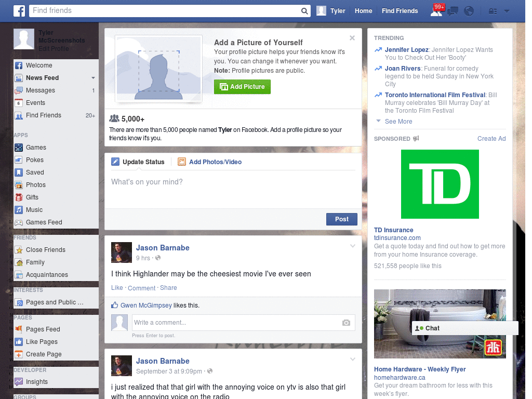Screen dimensions: 532x399
Task: Click Comment on the Highlander post
Action: pos(141,288)
